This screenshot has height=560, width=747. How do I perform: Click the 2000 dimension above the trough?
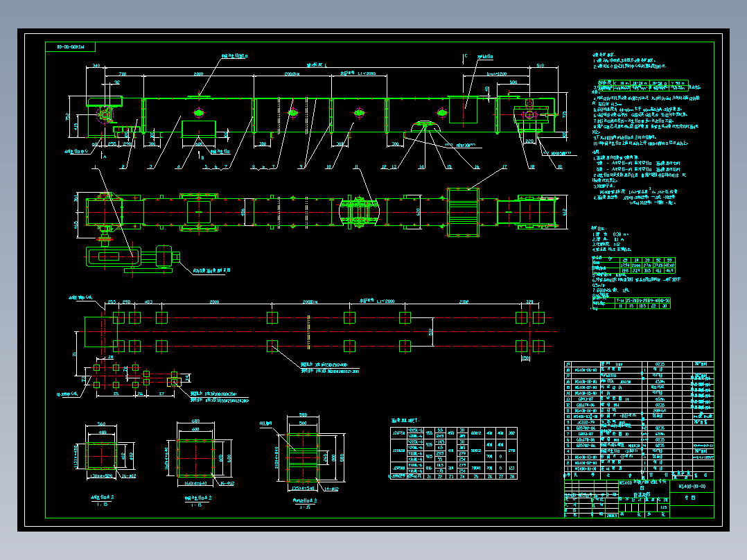tap(198, 74)
